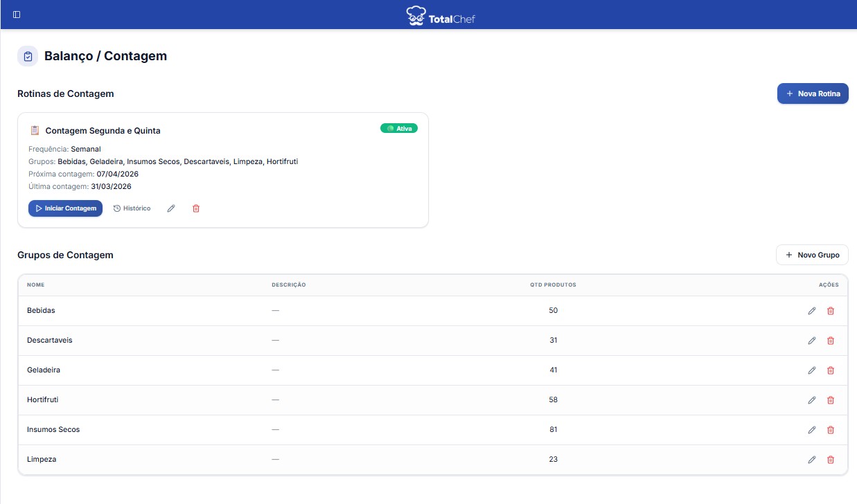Open the routine Histórico

[x=132, y=208]
